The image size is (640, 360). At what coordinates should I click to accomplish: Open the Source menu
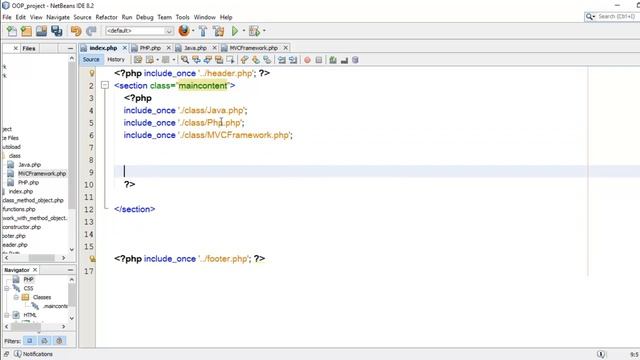(x=82, y=17)
